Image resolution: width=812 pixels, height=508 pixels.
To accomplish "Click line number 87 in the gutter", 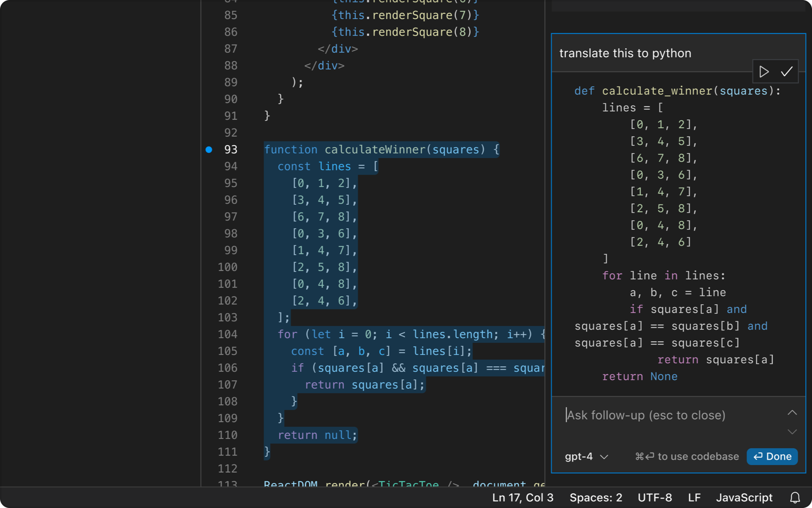I will click(230, 49).
